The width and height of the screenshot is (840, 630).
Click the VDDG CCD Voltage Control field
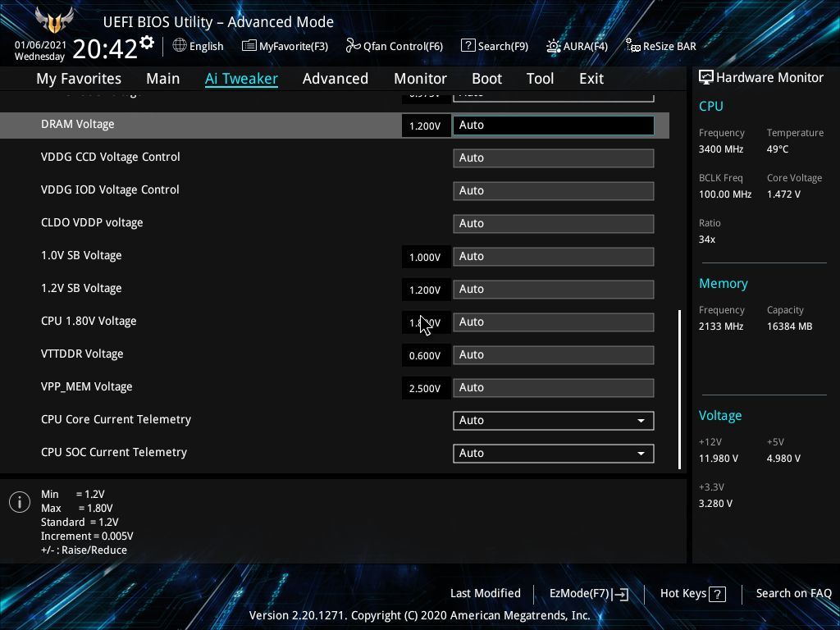[x=554, y=158]
